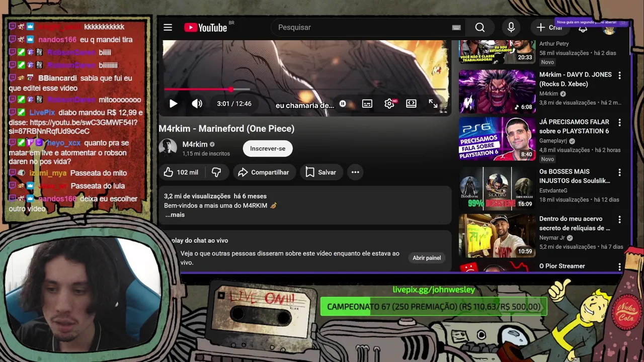The height and width of the screenshot is (362, 644).
Task: Open 'Os BOSSES MAIS INJUSTOS dos Soulslik...' title
Action: tap(575, 176)
